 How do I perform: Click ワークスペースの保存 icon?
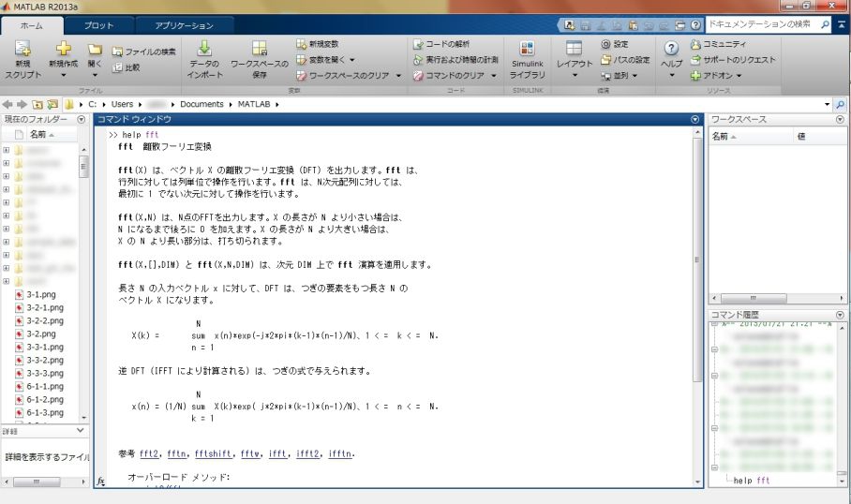(x=260, y=49)
